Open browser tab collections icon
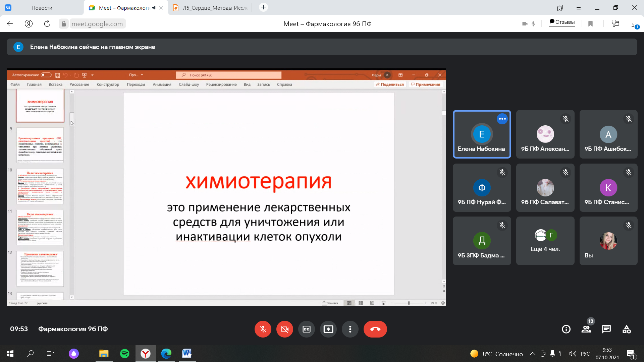 560,8
